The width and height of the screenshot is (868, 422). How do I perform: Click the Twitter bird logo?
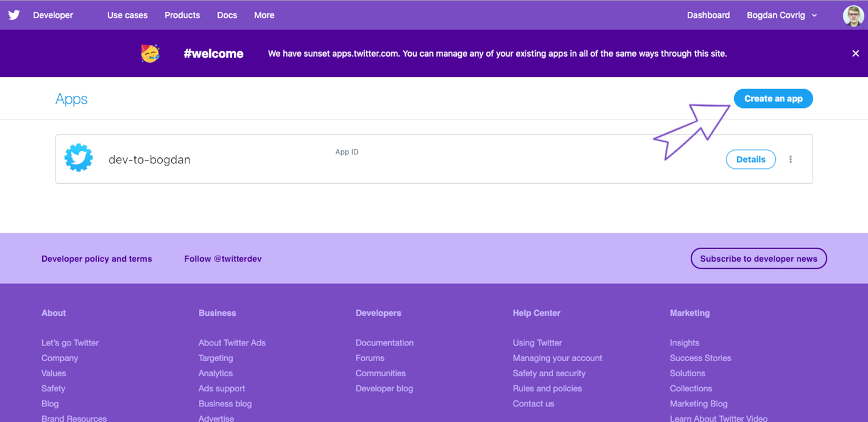tap(14, 15)
